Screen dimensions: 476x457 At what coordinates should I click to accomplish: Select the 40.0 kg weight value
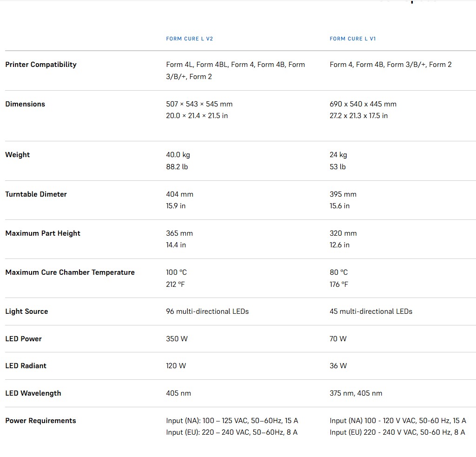tap(178, 155)
